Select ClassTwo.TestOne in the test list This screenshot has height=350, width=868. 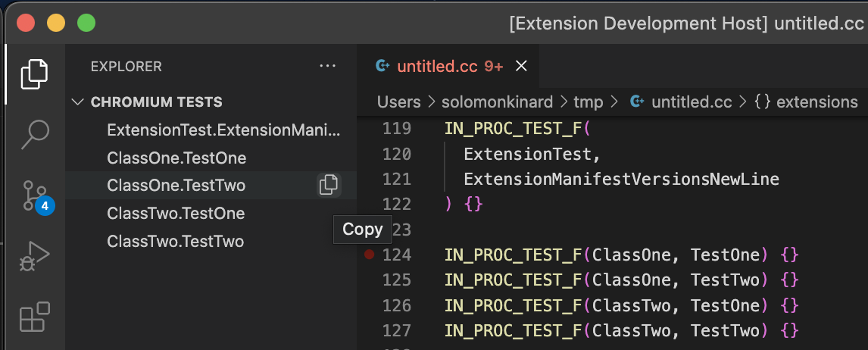[176, 214]
